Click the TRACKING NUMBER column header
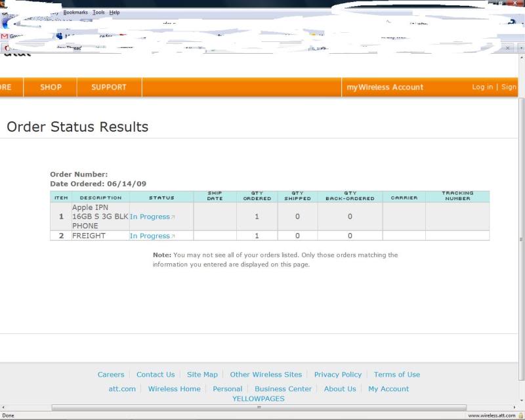 click(x=457, y=196)
